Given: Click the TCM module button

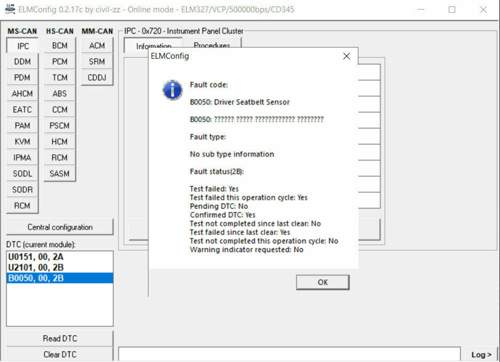Looking at the screenshot, I should 60,78.
